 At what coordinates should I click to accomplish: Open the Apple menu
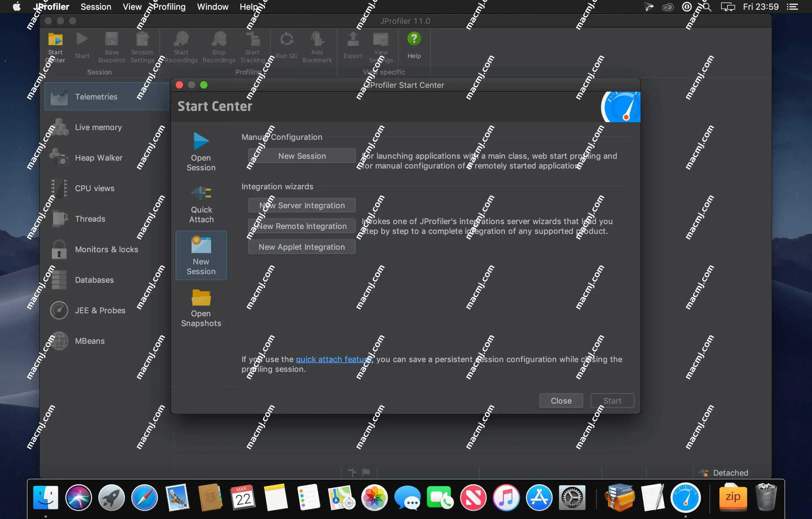[x=16, y=7]
